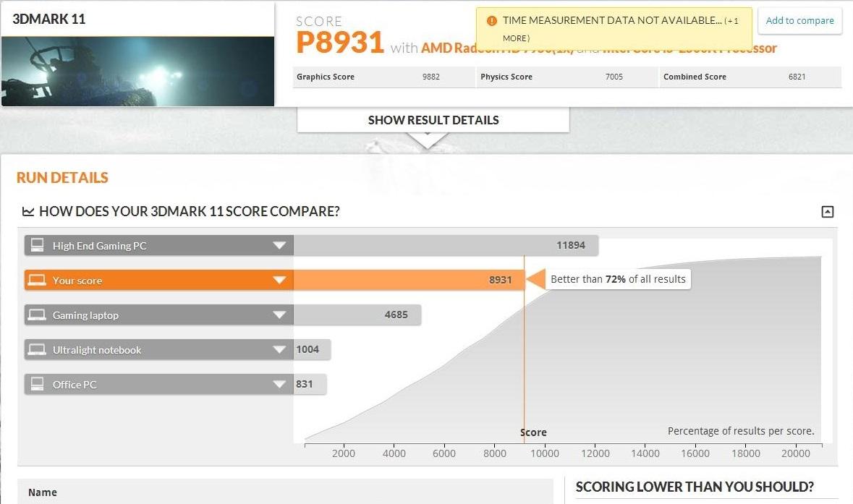Expand Your score dropdown arrow
The height and width of the screenshot is (504, 853).
click(x=279, y=280)
